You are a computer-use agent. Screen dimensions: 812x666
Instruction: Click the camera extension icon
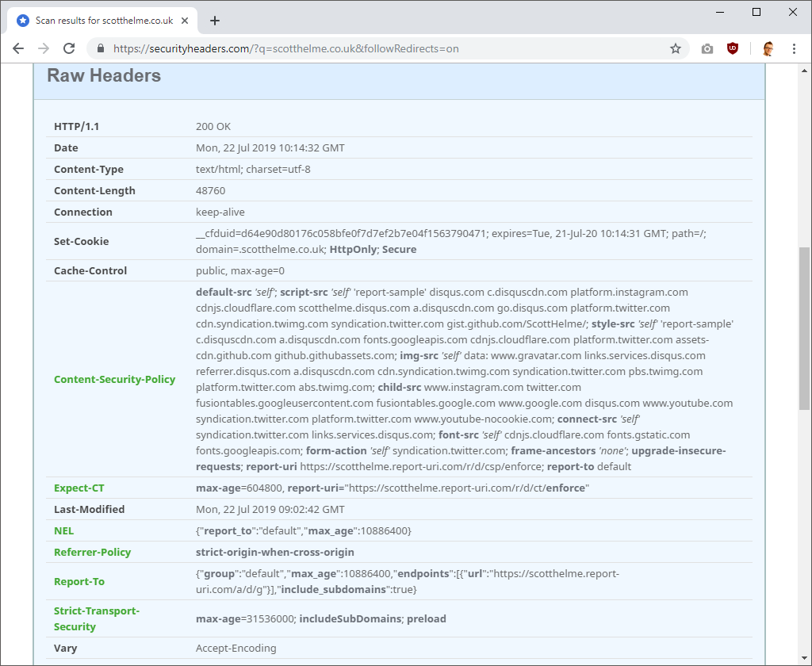coord(707,48)
